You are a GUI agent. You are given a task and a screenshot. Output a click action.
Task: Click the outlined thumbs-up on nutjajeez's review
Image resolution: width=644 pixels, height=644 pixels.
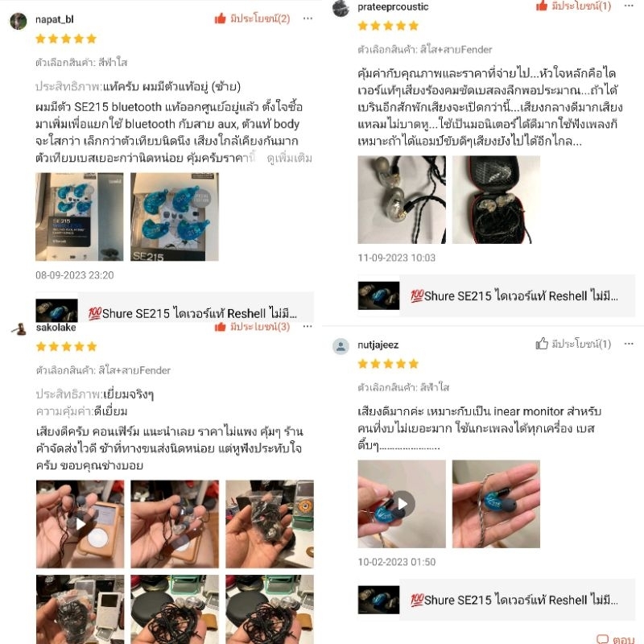(x=542, y=344)
